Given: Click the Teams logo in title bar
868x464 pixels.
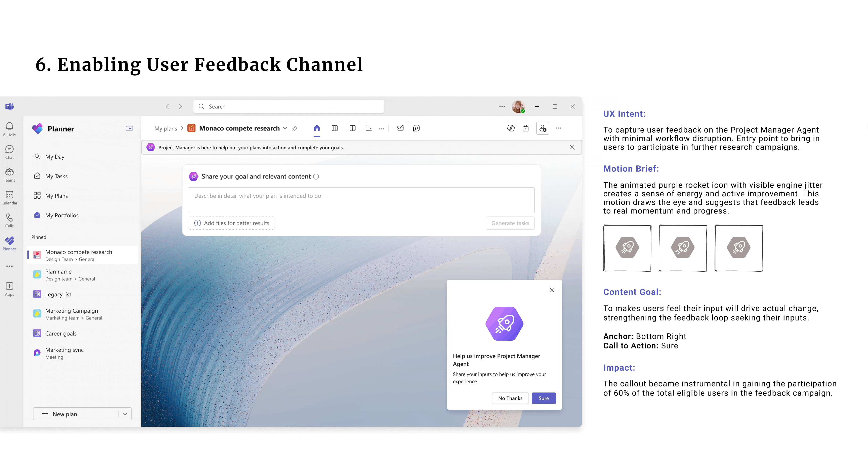Looking at the screenshot, I should click(x=10, y=106).
